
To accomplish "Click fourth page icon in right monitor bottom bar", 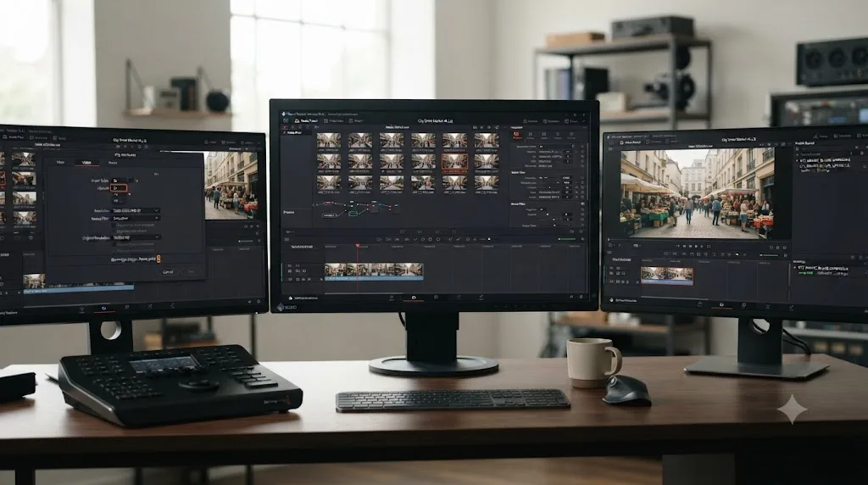I will pos(768,306).
